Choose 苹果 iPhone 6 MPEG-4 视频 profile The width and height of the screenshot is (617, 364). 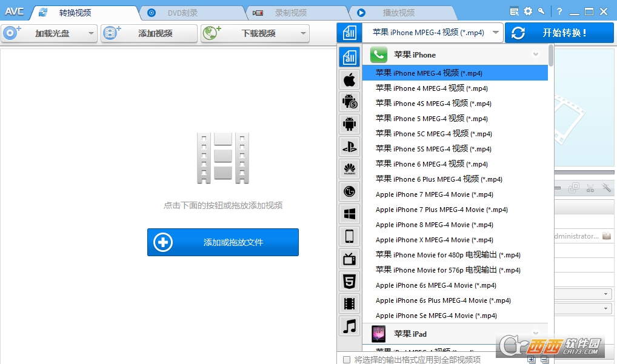tap(455, 164)
